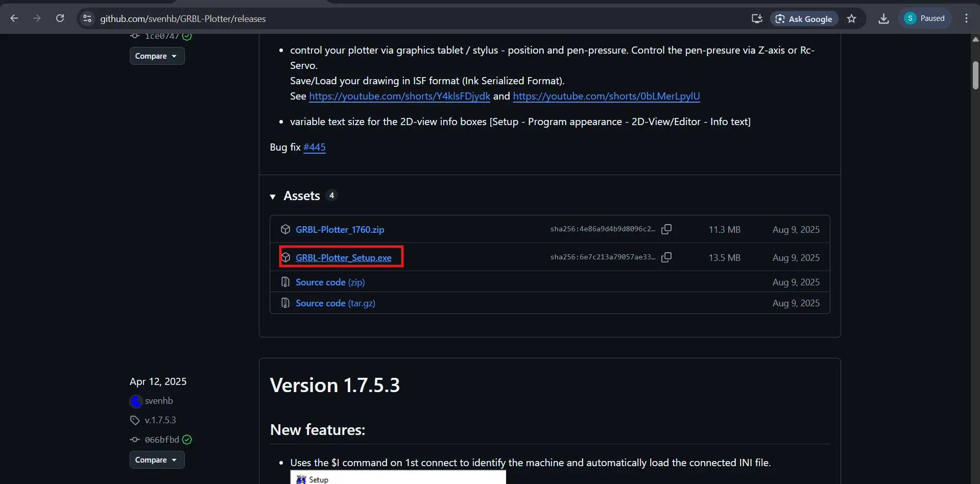Download GRBL-Plotter_Setup.exe
This screenshot has width=980, height=484.
(x=343, y=258)
